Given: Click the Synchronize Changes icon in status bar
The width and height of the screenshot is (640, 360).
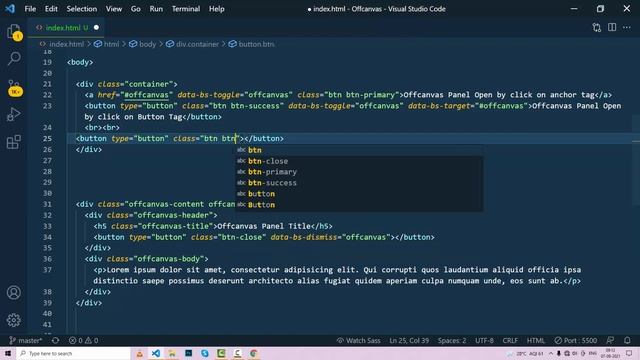Looking at the screenshot, I should 56,340.
